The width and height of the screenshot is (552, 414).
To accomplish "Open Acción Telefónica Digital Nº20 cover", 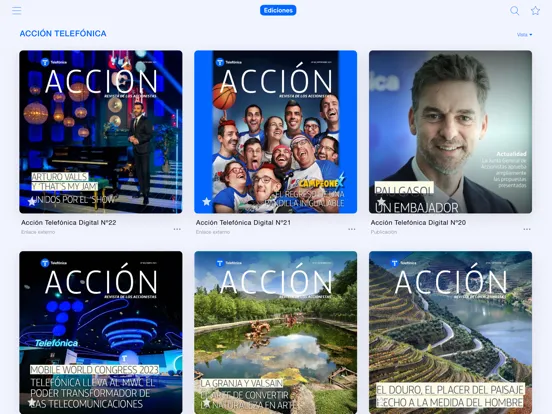I will (450, 132).
